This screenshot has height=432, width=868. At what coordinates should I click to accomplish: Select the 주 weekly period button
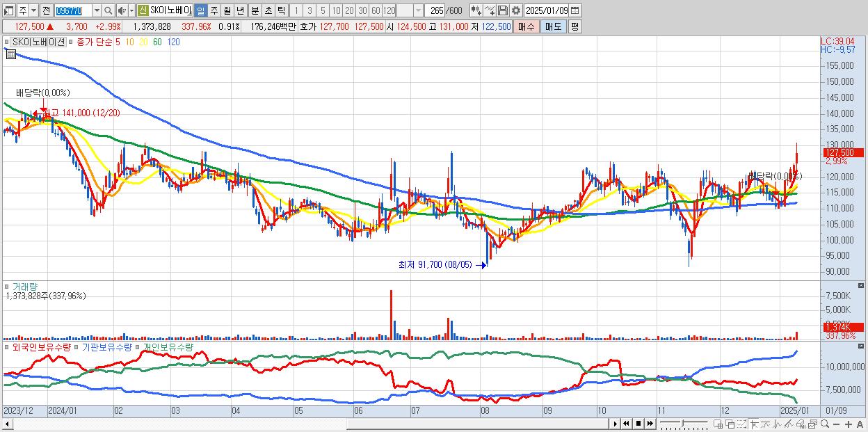click(214, 10)
